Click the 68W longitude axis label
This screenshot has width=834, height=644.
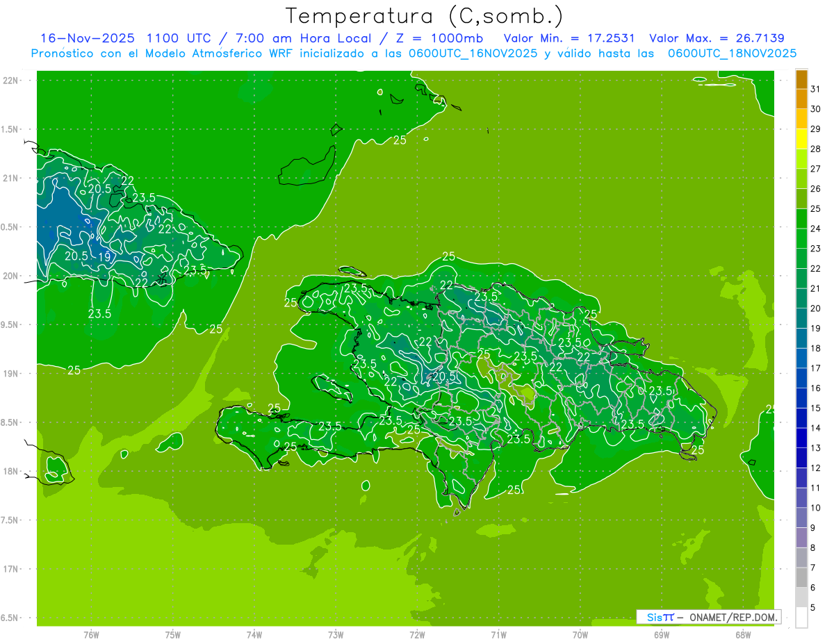point(742,634)
